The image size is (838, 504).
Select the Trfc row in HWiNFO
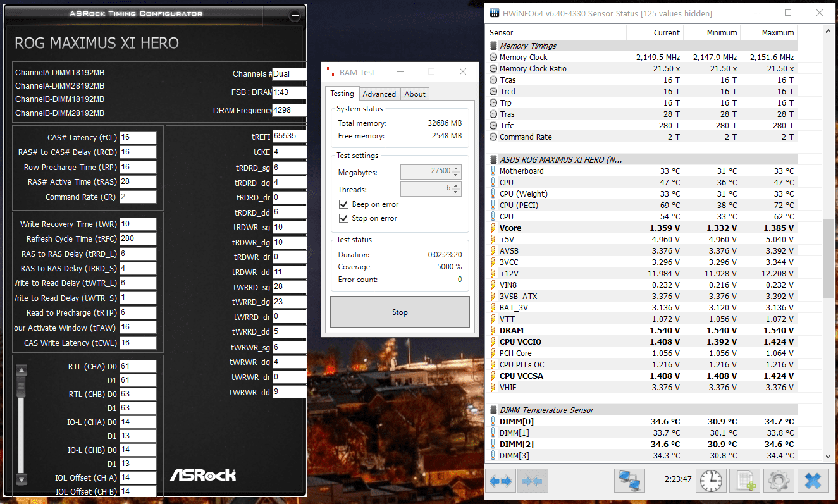coord(643,125)
